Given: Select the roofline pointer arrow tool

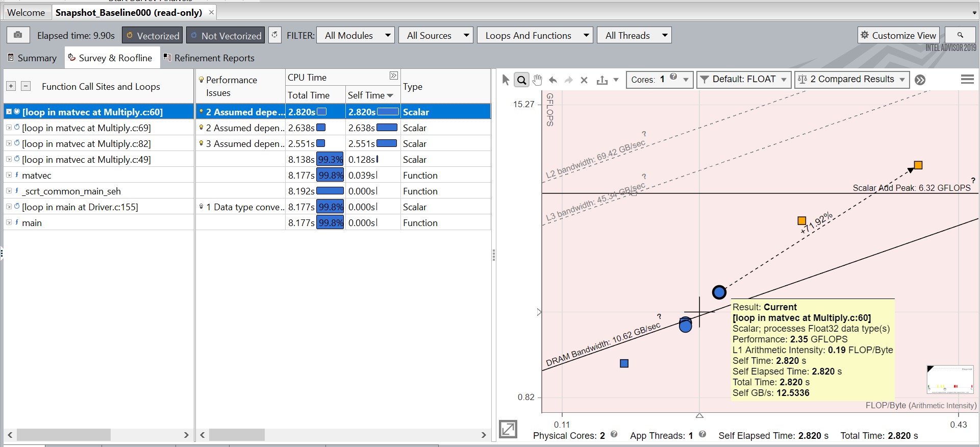Looking at the screenshot, I should 506,80.
